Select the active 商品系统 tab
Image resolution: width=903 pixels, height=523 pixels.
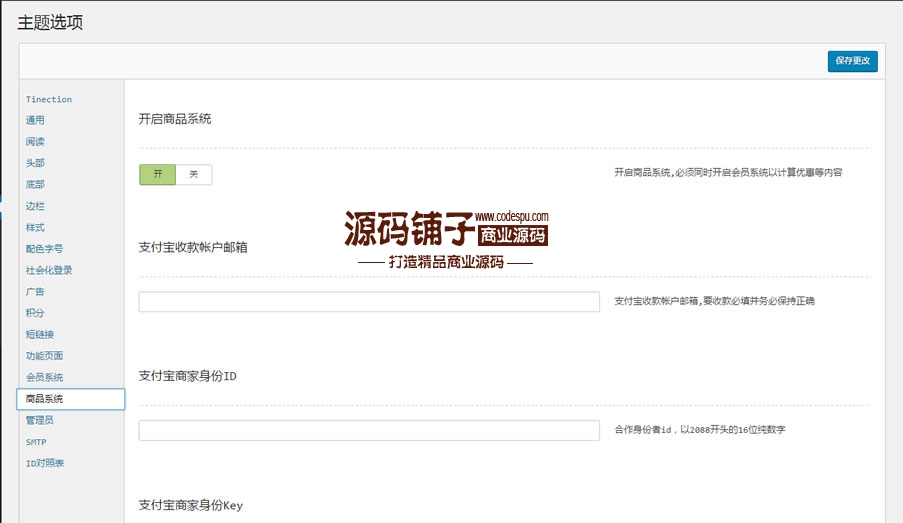pos(71,399)
